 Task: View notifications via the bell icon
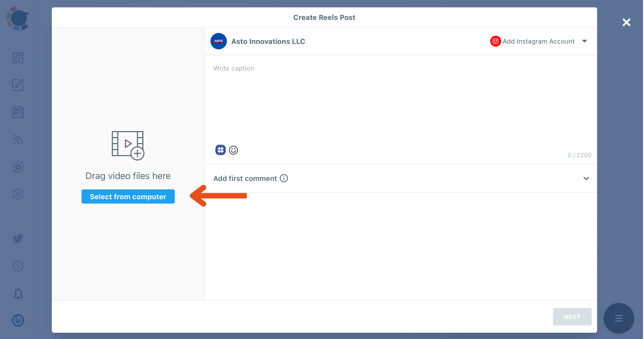tap(18, 293)
